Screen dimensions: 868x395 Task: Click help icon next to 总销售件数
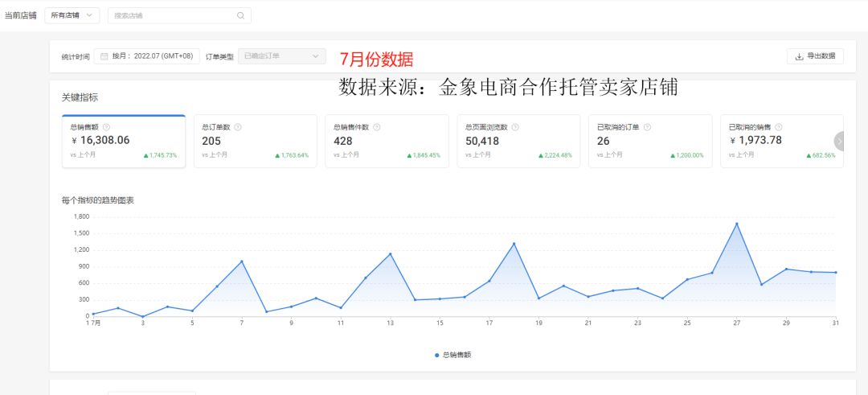coord(377,127)
